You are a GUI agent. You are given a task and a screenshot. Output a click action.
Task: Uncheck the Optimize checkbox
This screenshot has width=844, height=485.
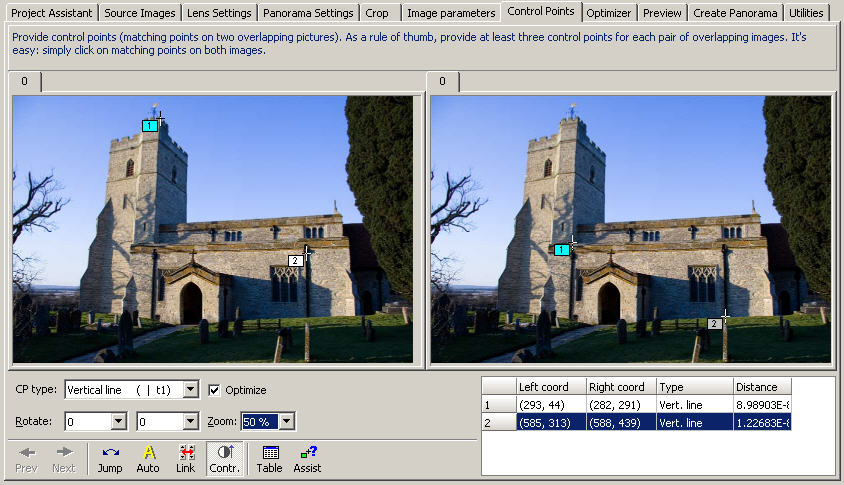tap(214, 390)
